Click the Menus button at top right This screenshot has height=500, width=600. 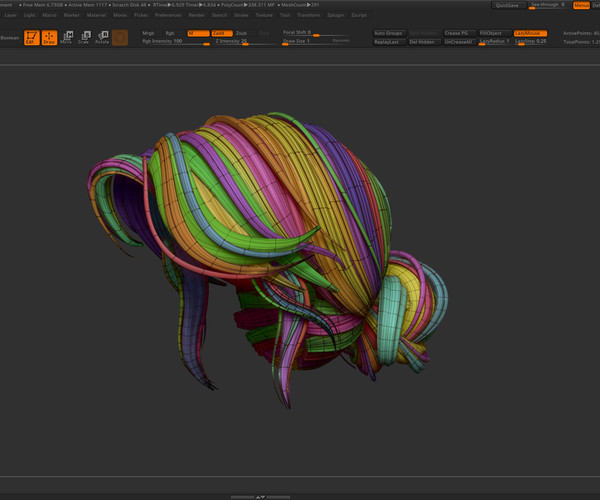tap(581, 5)
